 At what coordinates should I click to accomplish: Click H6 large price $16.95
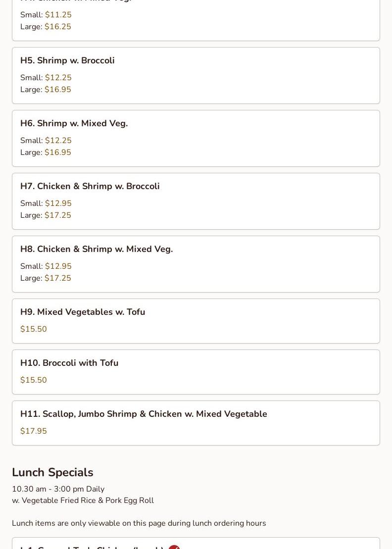click(57, 152)
